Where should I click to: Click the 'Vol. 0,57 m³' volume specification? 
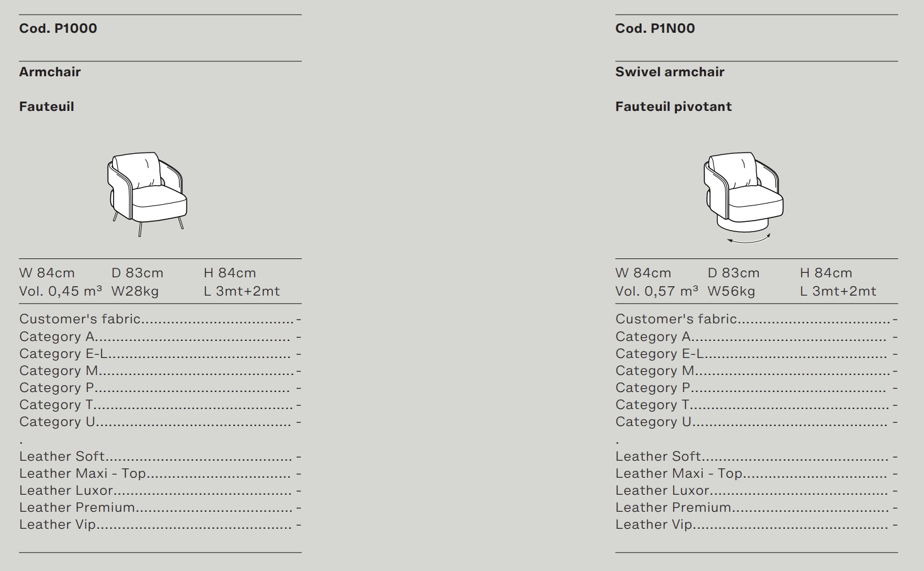pos(657,291)
